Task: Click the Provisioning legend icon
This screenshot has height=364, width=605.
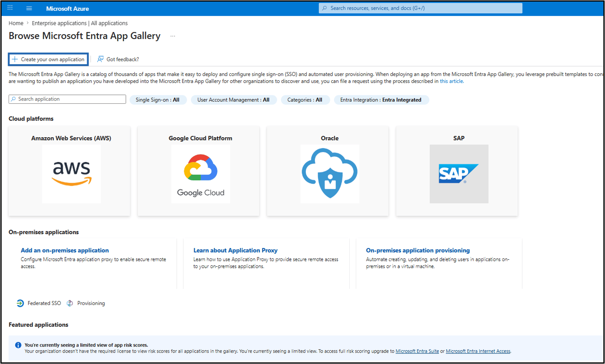Action: coord(70,303)
